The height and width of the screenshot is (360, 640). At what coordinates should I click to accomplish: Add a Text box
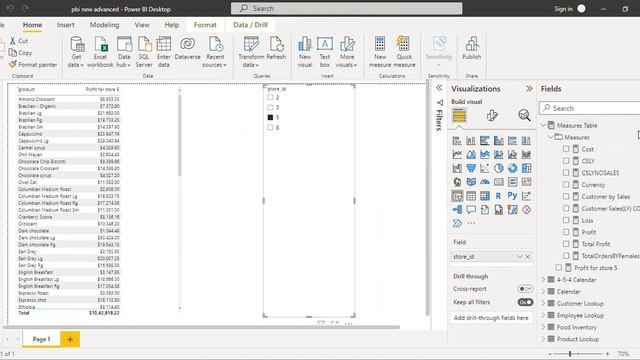coord(325,52)
